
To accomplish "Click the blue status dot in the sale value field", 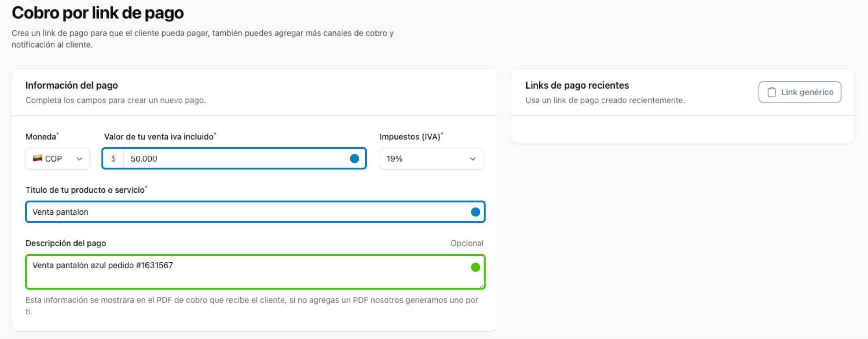I will click(355, 159).
